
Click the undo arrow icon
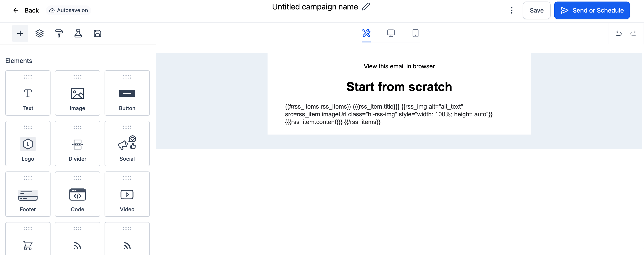pos(619,33)
